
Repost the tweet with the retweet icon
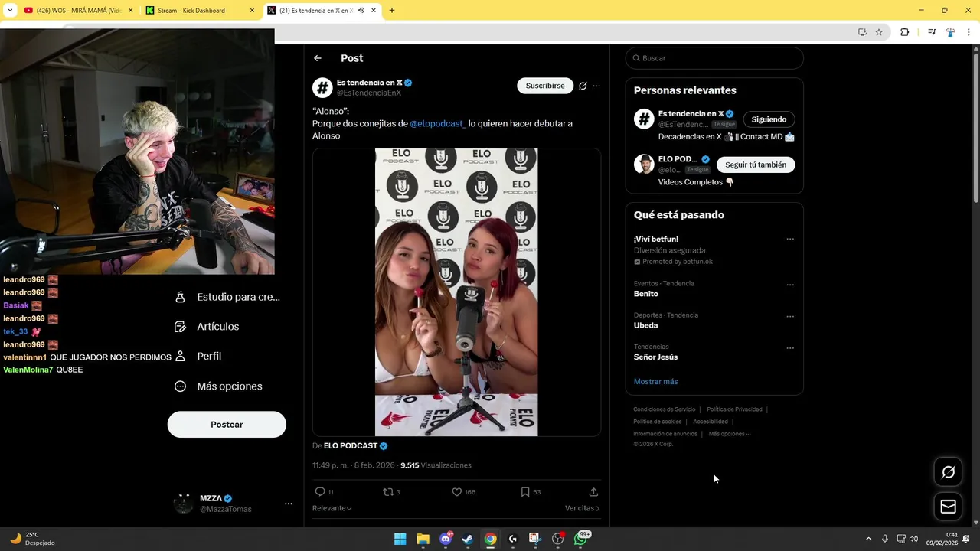click(388, 492)
